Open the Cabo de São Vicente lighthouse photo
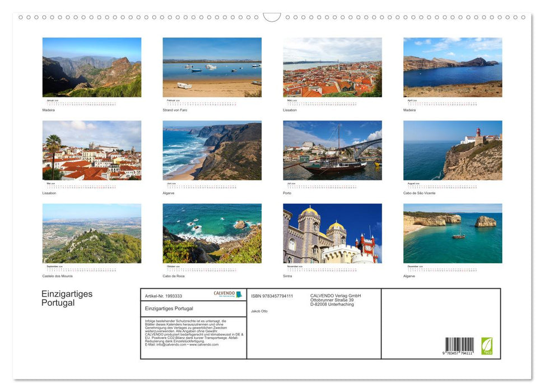This screenshot has width=544, height=392. [x=453, y=150]
